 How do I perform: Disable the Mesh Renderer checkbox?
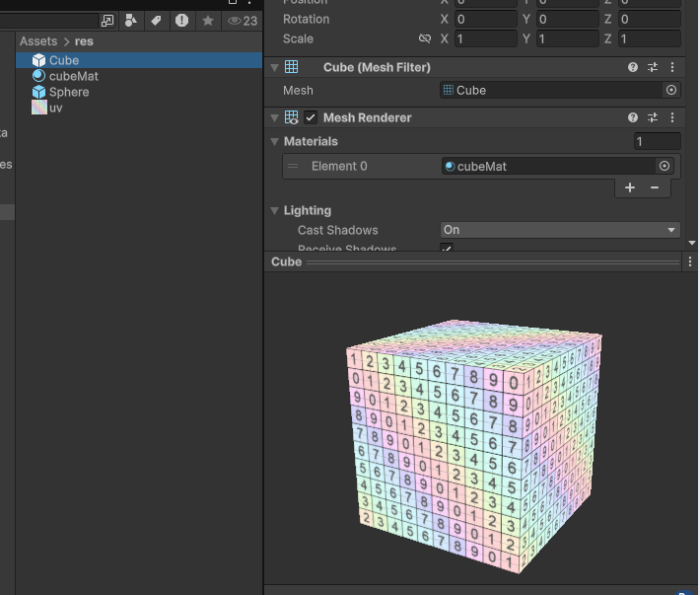[x=311, y=118]
